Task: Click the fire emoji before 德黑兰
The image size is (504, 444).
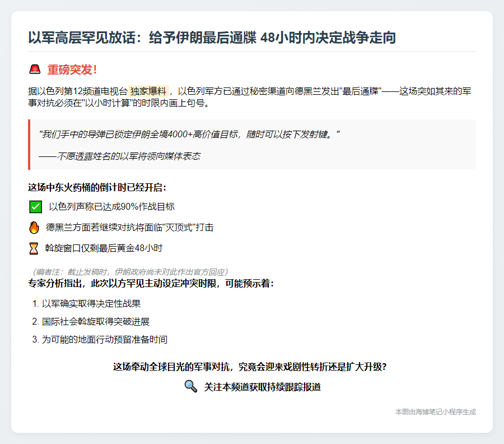Action: click(34, 228)
